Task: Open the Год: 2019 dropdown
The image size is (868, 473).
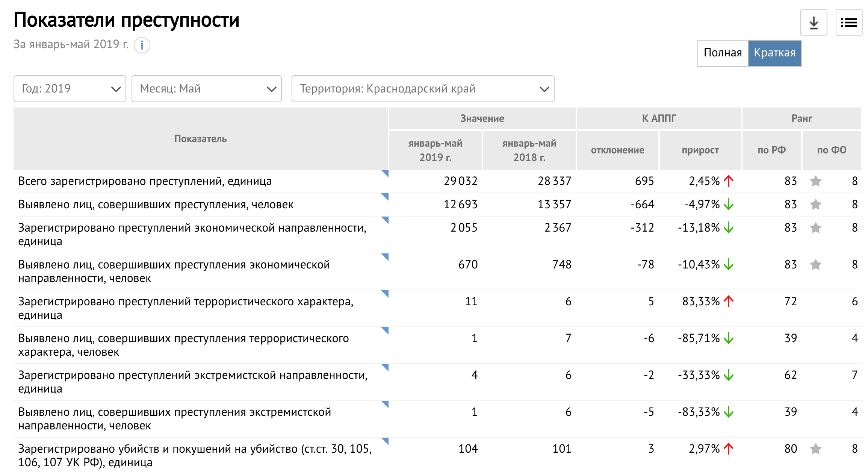Action: point(70,89)
